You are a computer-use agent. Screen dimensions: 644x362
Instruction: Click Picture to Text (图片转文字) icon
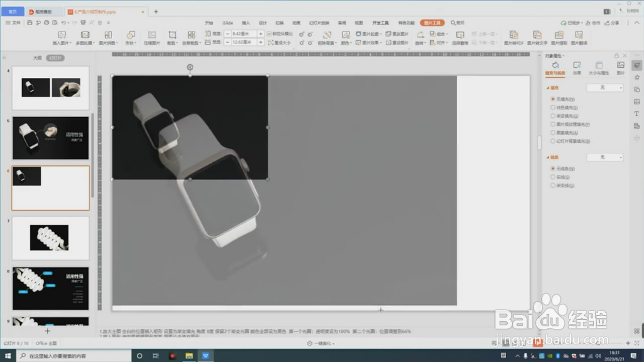click(x=537, y=35)
